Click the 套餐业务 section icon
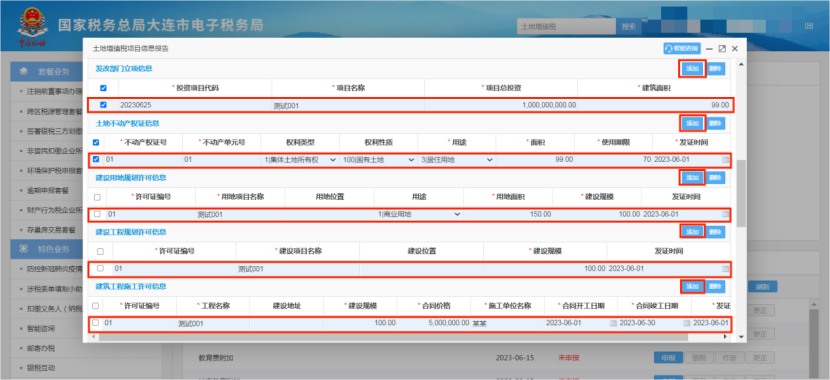This screenshot has height=380, width=830. [x=24, y=71]
